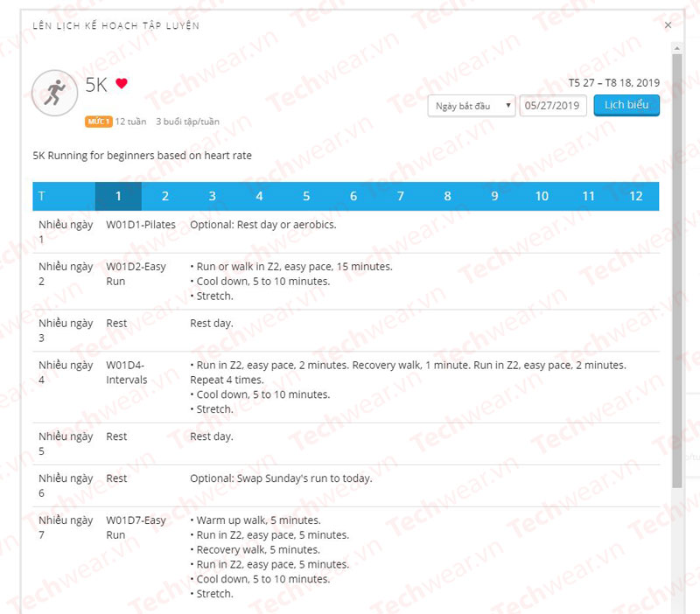The image size is (700, 614).
Task: Click the MỨC 1 level badge
Action: tap(99, 122)
